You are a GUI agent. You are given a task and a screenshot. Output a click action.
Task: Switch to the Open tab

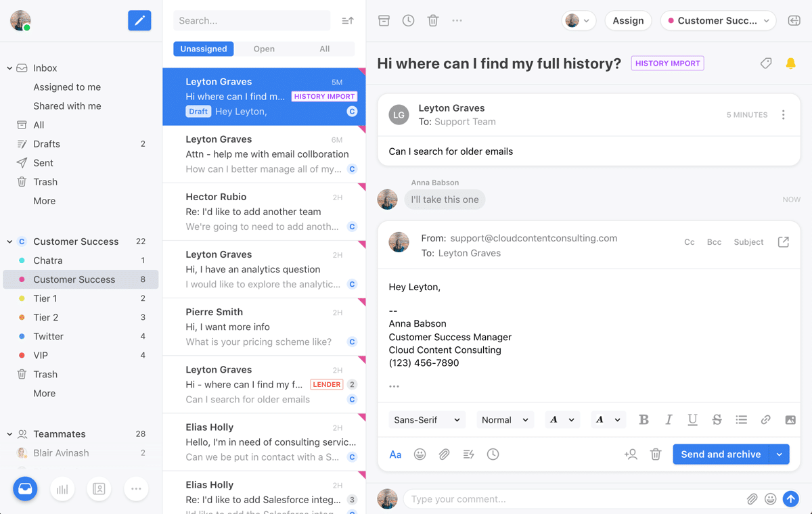click(x=264, y=49)
